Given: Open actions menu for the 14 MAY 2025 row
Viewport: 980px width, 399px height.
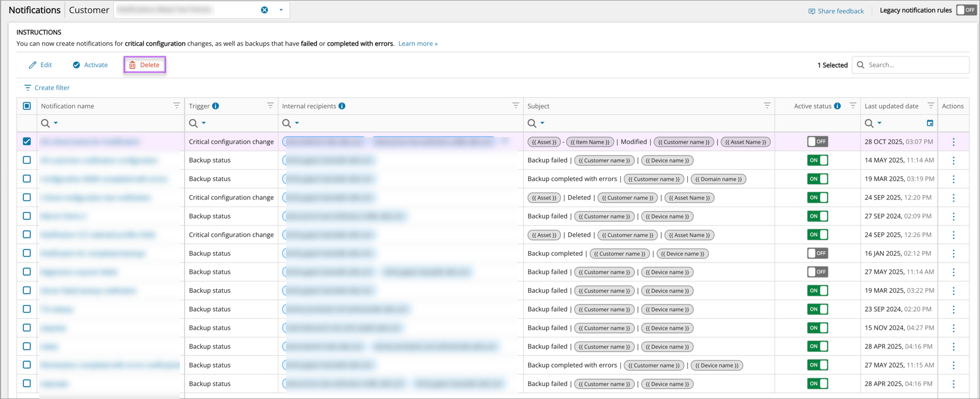Looking at the screenshot, I should 953,160.
